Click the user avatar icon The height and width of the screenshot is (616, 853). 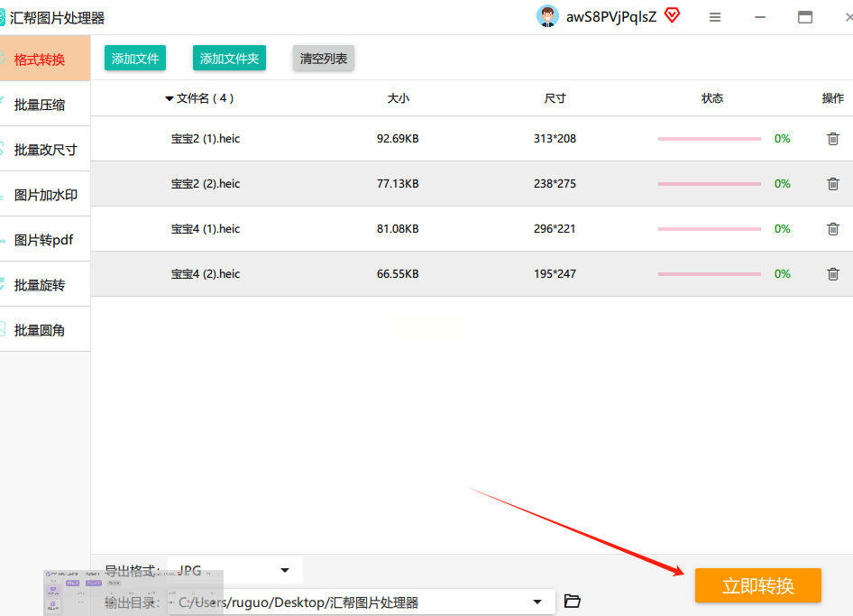click(546, 16)
